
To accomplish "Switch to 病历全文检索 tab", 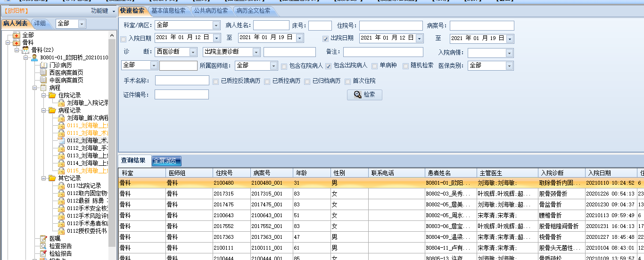I will point(254,10).
